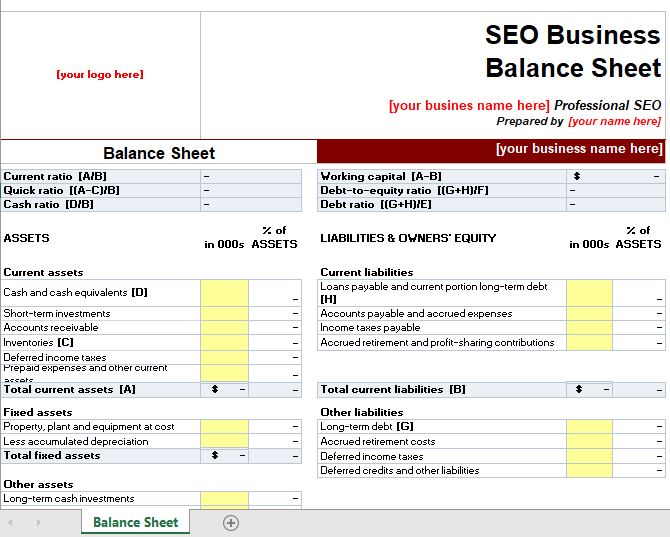Click the 'Income taxes payable' label
Screen dimensions: 670x537
coord(370,328)
